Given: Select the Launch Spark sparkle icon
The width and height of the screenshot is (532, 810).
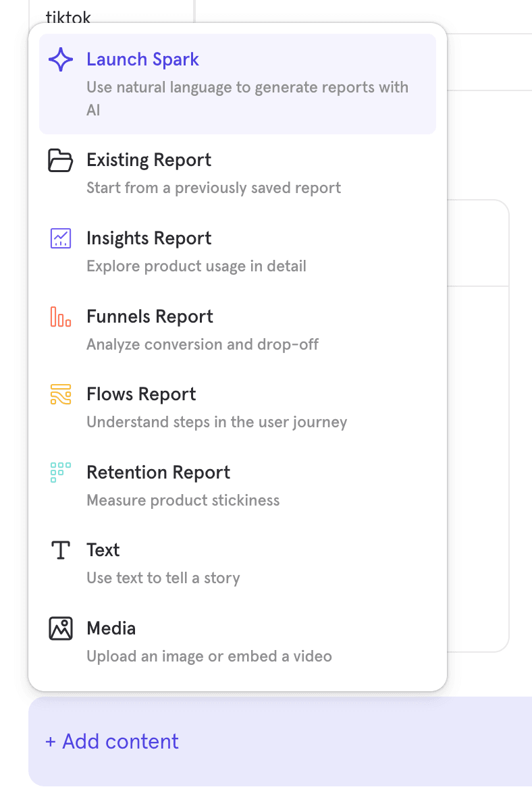Looking at the screenshot, I should [60, 59].
